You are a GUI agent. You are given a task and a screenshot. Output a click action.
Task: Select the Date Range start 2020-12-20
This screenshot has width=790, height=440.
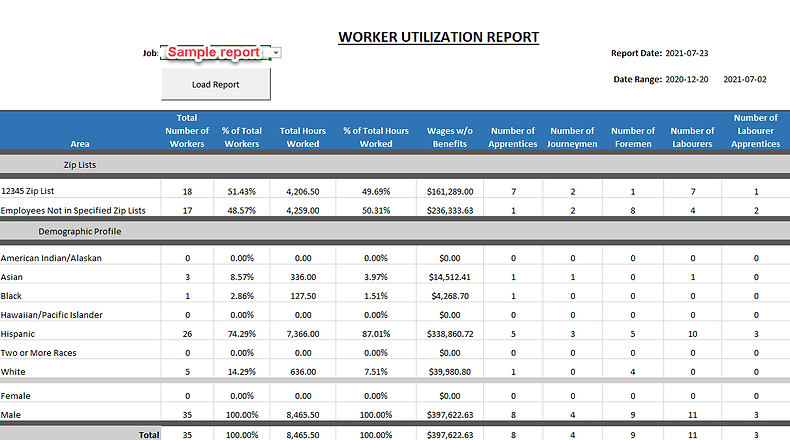[x=686, y=79]
